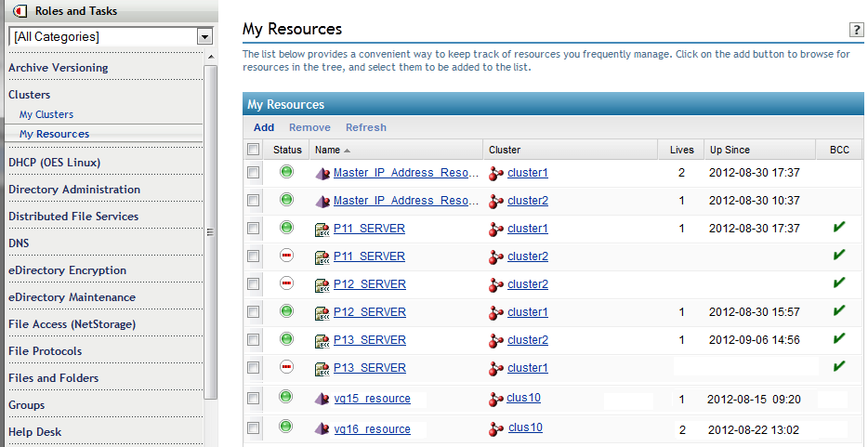Open the help question mark icon
Image resolution: width=868 pixels, height=447 pixels.
856,30
